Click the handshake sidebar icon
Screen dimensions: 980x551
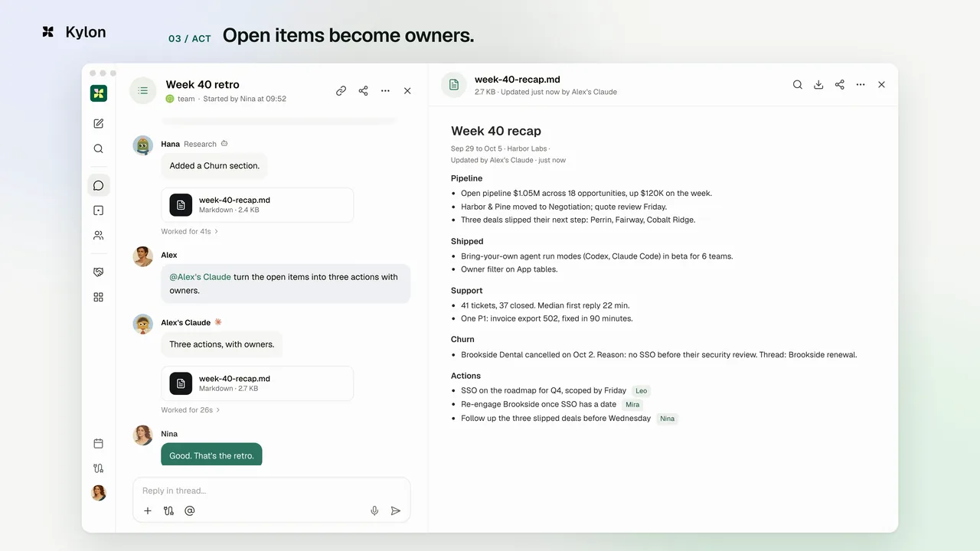98,272
